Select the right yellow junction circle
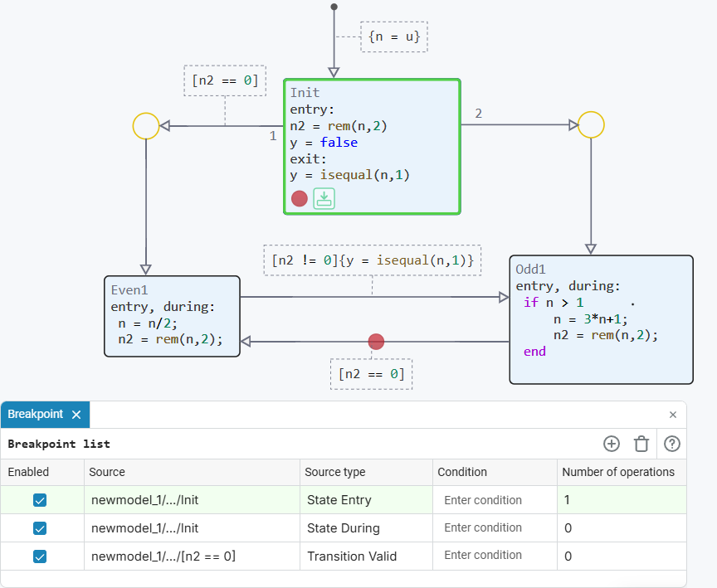The height and width of the screenshot is (588, 717). (x=591, y=124)
